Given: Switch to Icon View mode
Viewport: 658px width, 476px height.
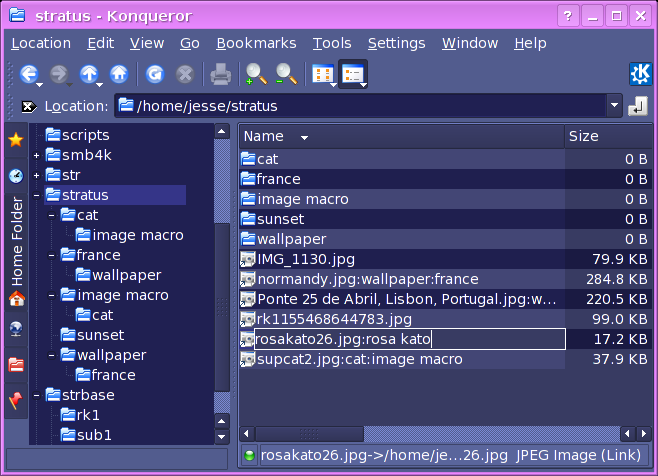Looking at the screenshot, I should 322,75.
